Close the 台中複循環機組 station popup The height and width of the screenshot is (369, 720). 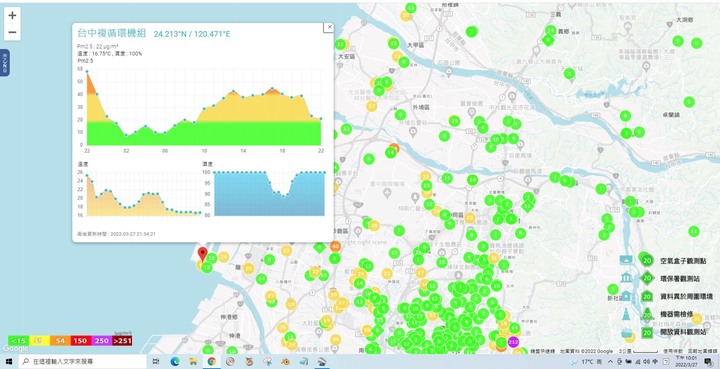pos(329,27)
